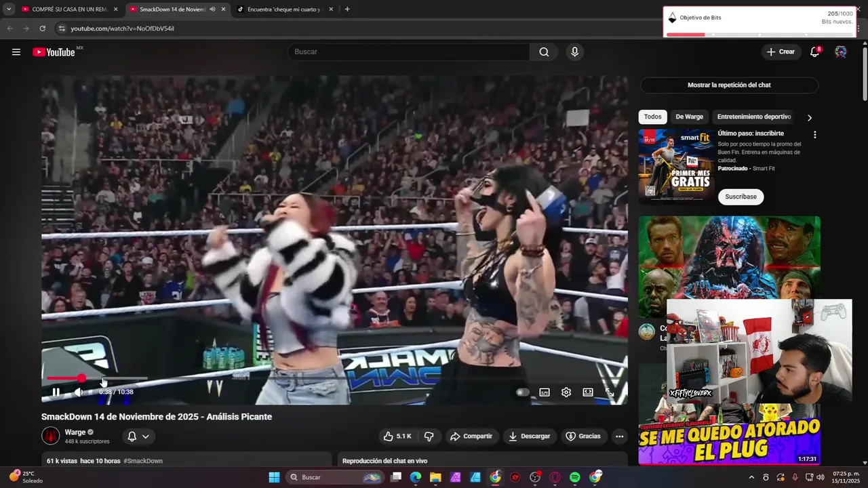View site information icon in address bar
Screen dimensions: 868x488
point(61,28)
